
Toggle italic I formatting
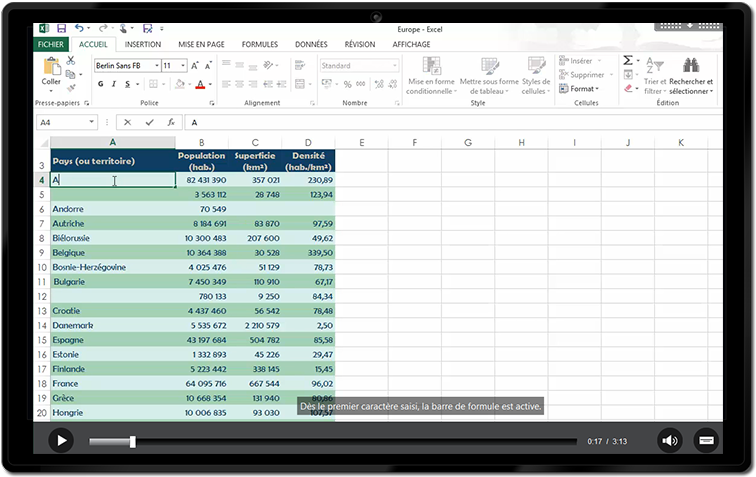(x=114, y=84)
